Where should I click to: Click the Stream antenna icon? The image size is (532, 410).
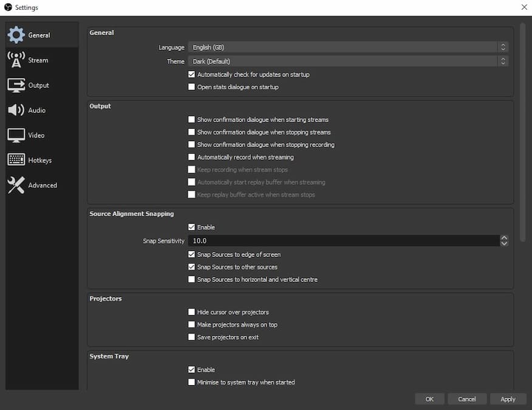coord(16,60)
